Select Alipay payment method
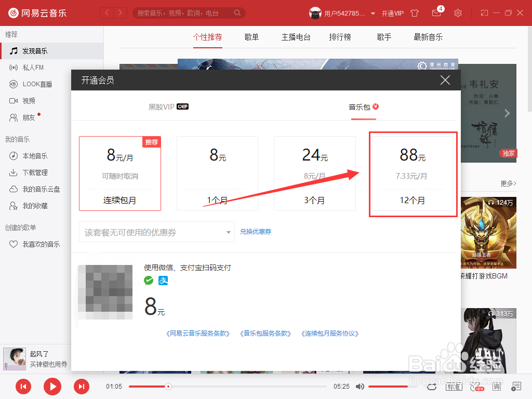 pos(163,281)
